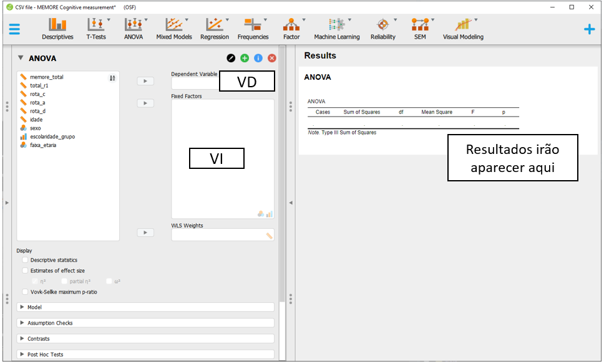604x364 pixels.
Task: Click the arrow button to assign Dependent Variable
Action: pos(145,81)
